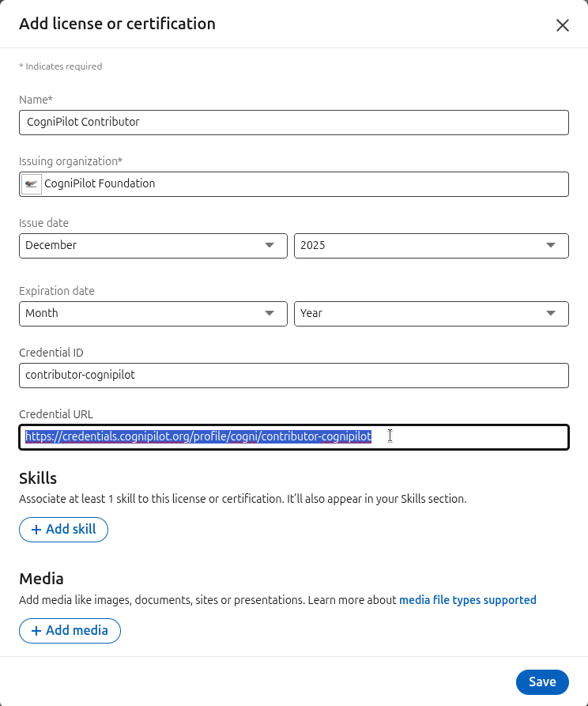The image size is (588, 706).
Task: Click the Issuing organization field
Action: (x=293, y=183)
